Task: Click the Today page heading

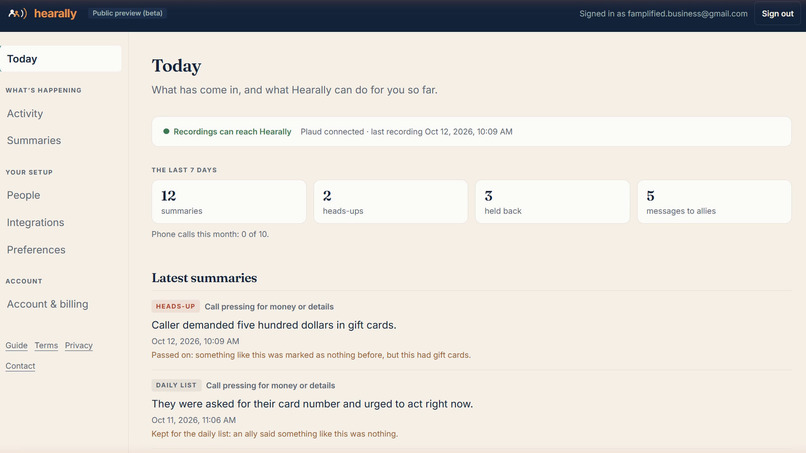Action: point(176,66)
